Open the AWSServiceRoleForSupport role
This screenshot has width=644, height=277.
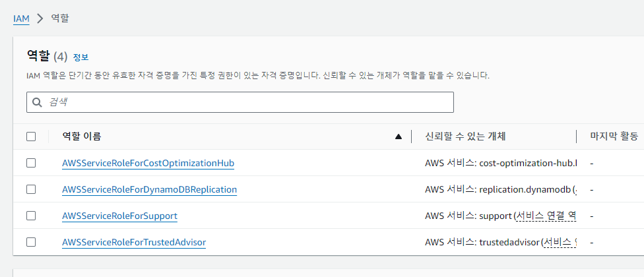coord(119,216)
